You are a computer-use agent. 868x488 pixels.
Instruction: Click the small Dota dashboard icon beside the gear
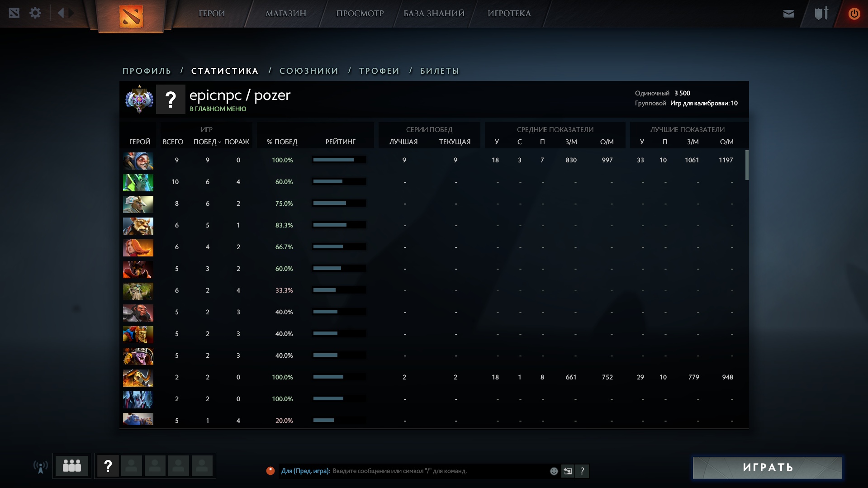pyautogui.click(x=14, y=13)
